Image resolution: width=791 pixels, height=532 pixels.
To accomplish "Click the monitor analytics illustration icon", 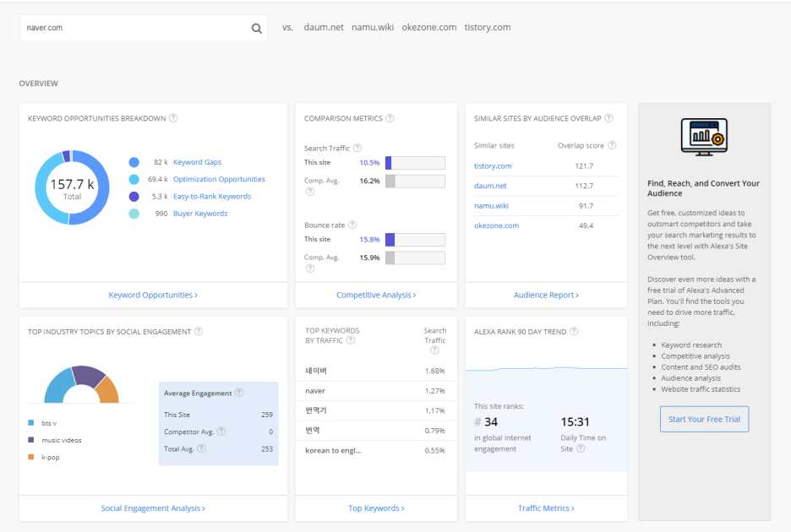I will [x=704, y=137].
